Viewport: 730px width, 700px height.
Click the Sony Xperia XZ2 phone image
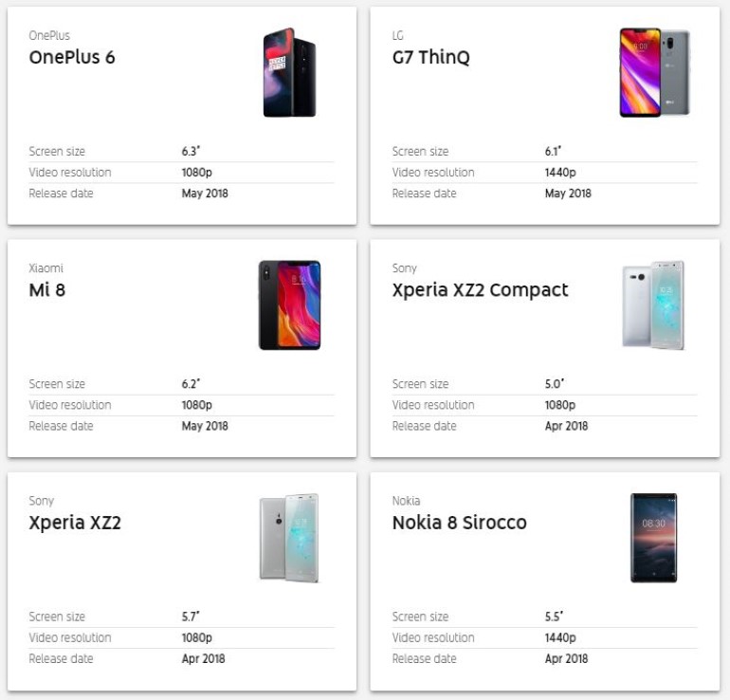click(289, 538)
